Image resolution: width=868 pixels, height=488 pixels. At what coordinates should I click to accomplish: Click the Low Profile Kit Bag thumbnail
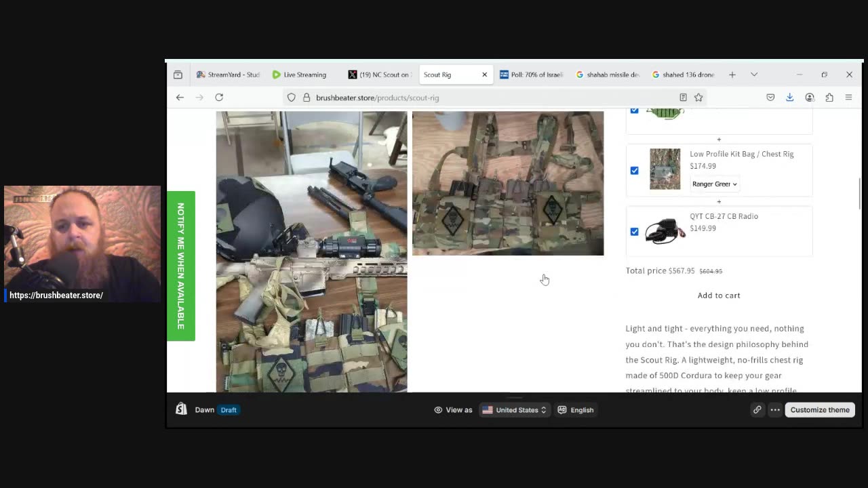click(665, 169)
